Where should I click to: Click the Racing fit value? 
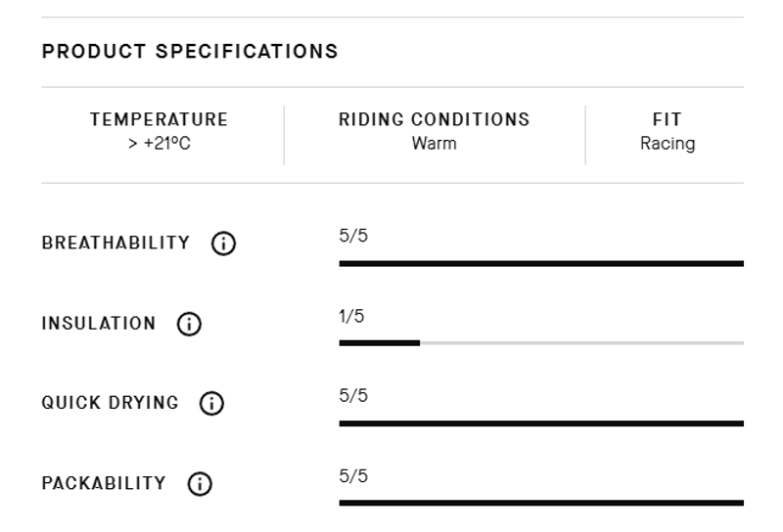coord(668,144)
